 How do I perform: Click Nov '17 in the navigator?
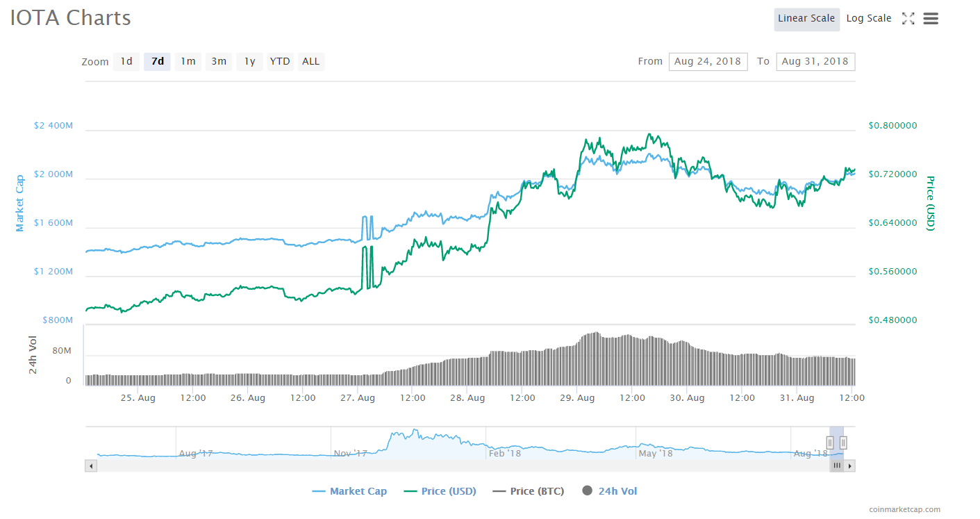point(351,454)
